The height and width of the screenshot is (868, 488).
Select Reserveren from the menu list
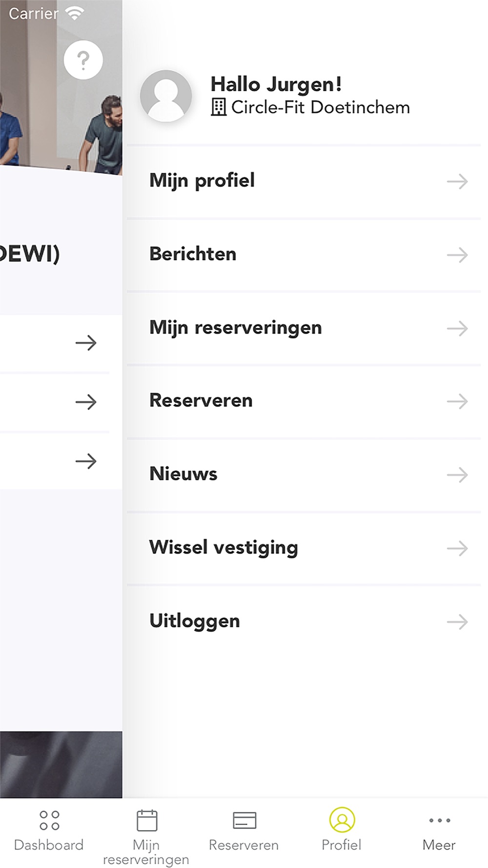click(304, 401)
